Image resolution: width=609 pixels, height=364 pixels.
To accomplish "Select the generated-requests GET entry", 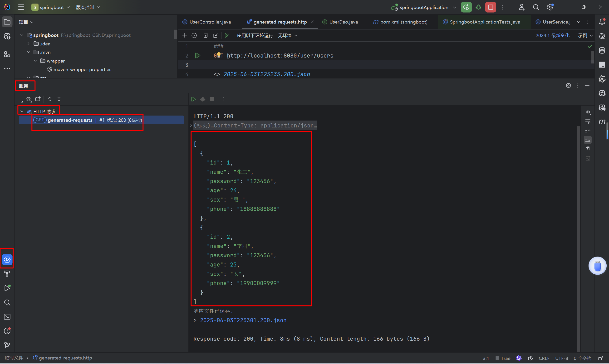I will click(x=70, y=120).
